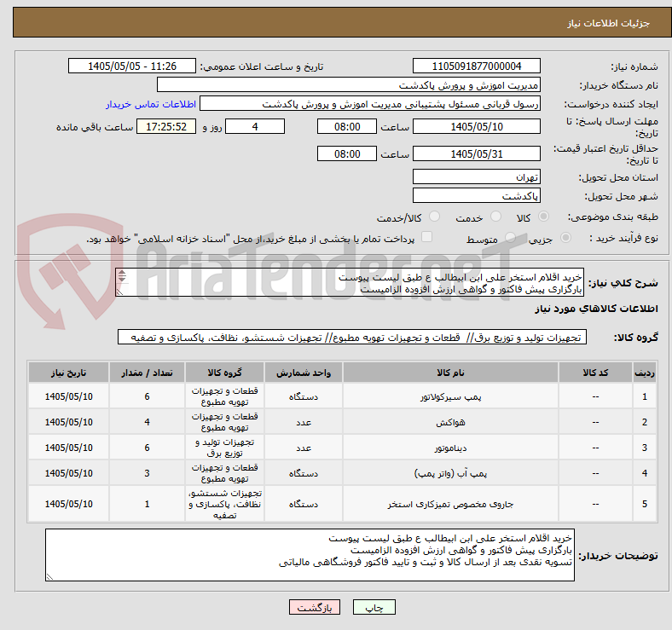The image size is (672, 630).
Task: Click resize handle of general description box
Action: point(120,292)
